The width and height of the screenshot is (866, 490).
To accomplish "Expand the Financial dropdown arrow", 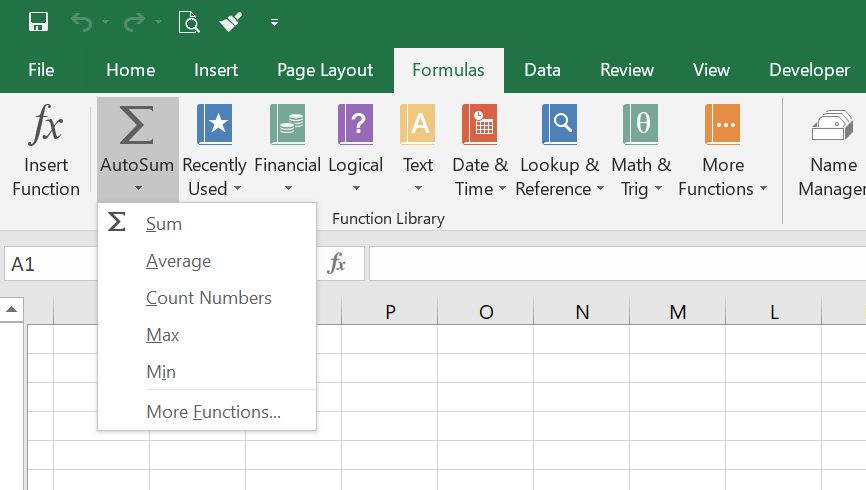I will 288,189.
